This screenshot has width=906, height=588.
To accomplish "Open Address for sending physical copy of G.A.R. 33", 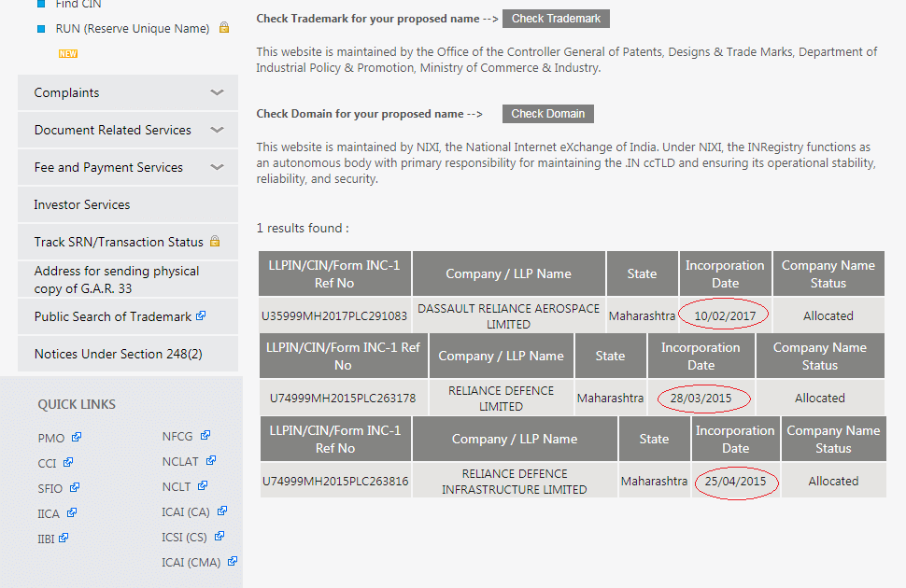I will pyautogui.click(x=128, y=280).
